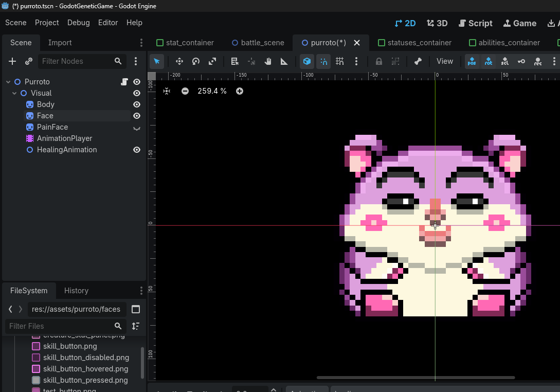Collapse the Purroto root node

click(8, 82)
